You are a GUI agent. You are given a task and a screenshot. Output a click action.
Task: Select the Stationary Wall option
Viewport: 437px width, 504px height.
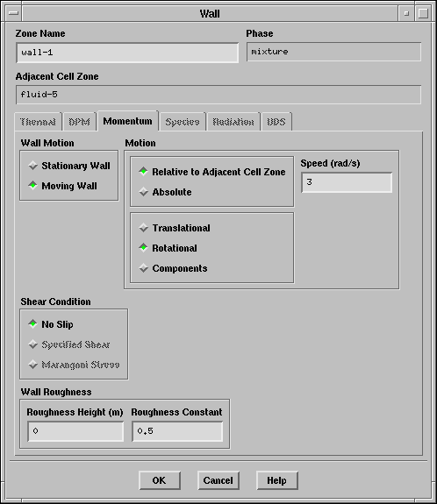[x=69, y=166]
